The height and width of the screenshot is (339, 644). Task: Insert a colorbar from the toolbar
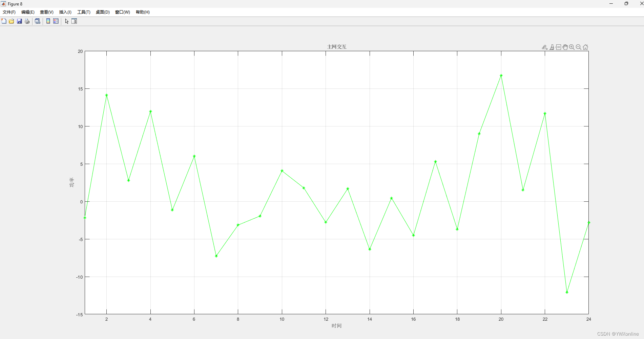(48, 21)
